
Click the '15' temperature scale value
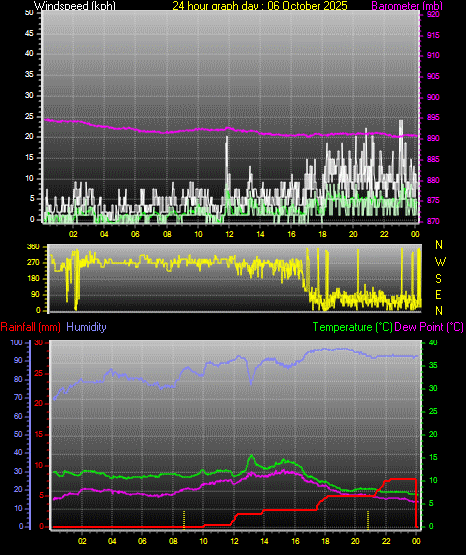(x=433, y=457)
